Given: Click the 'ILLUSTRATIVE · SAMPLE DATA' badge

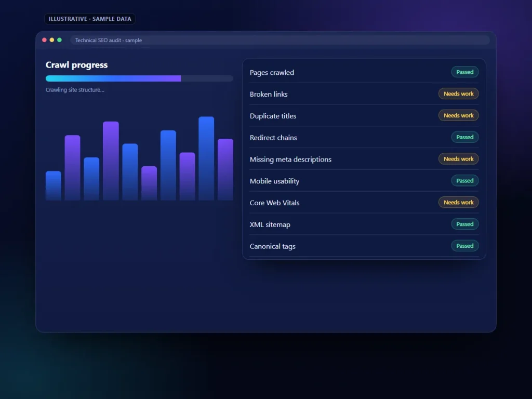Looking at the screenshot, I should (90, 19).
